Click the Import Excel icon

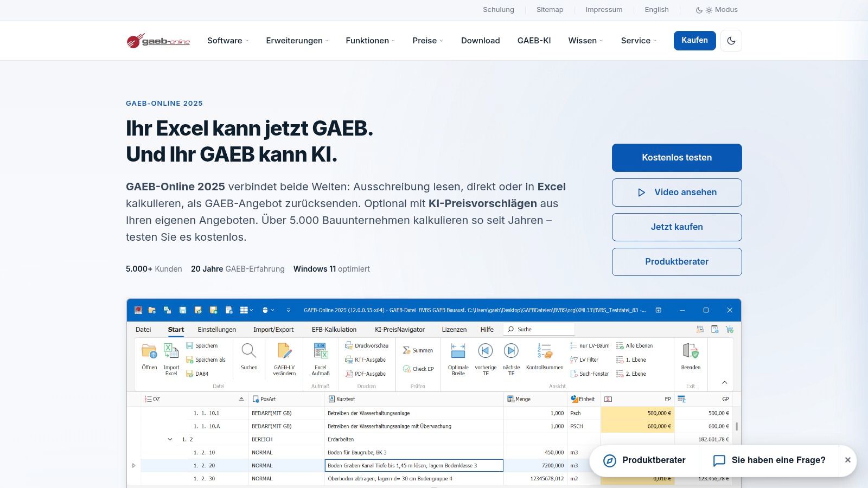(x=171, y=351)
